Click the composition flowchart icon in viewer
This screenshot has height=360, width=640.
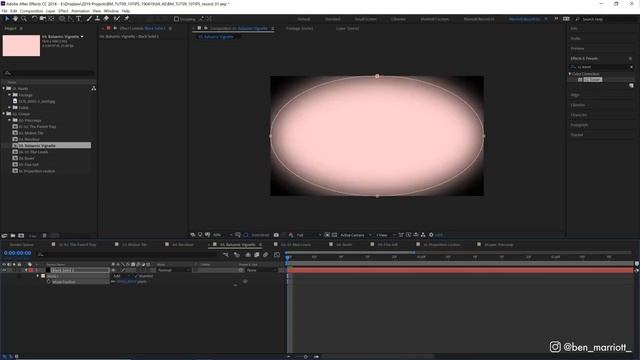(423, 235)
